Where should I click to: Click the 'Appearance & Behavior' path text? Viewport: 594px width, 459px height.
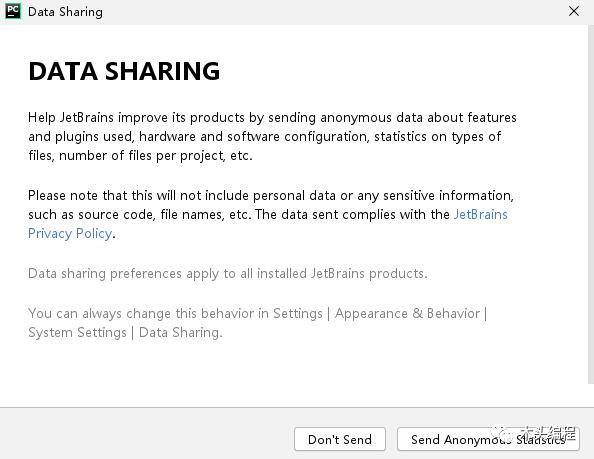[x=407, y=314]
